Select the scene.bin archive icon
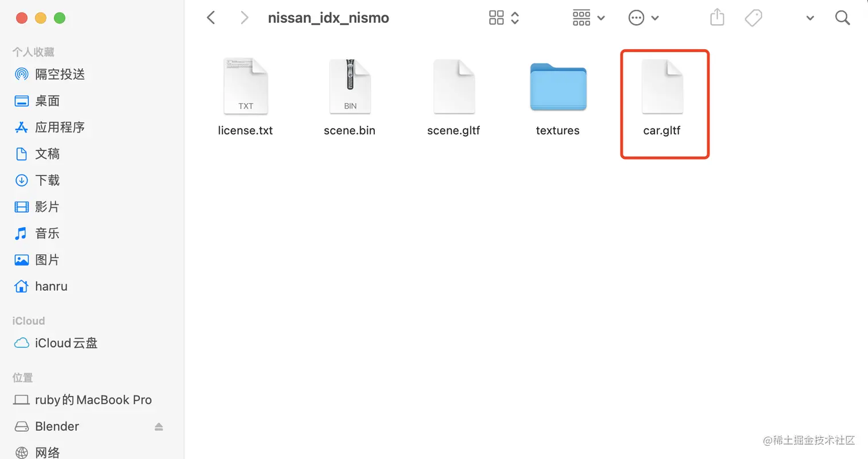Image resolution: width=868 pixels, height=459 pixels. coord(350,86)
